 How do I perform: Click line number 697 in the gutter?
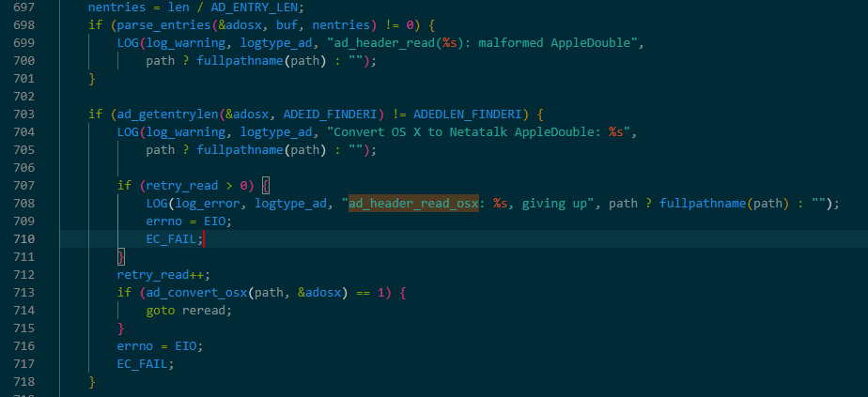click(23, 8)
